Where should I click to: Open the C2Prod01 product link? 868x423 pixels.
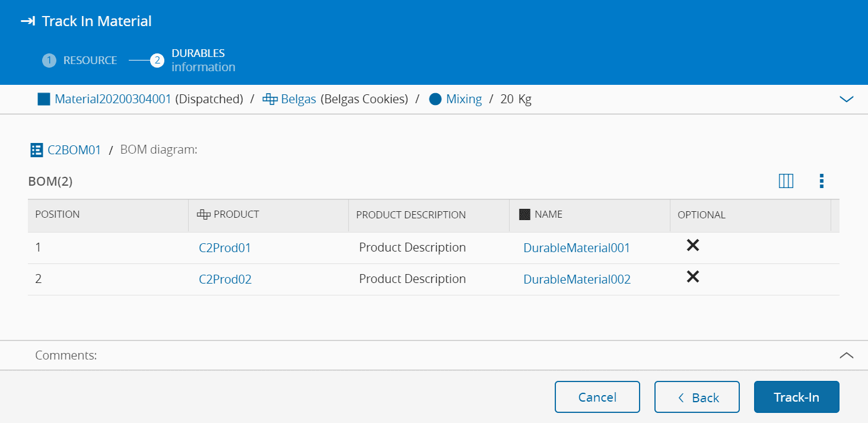(x=225, y=248)
